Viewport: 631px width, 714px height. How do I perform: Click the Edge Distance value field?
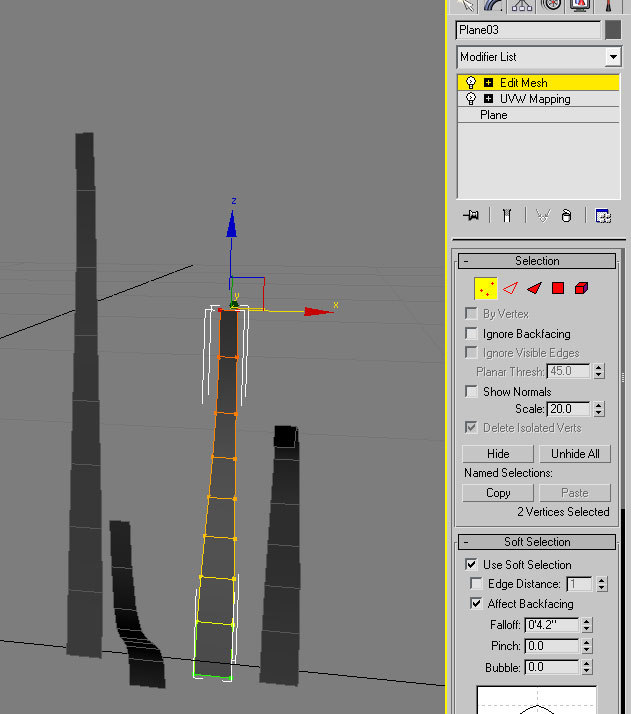point(579,584)
